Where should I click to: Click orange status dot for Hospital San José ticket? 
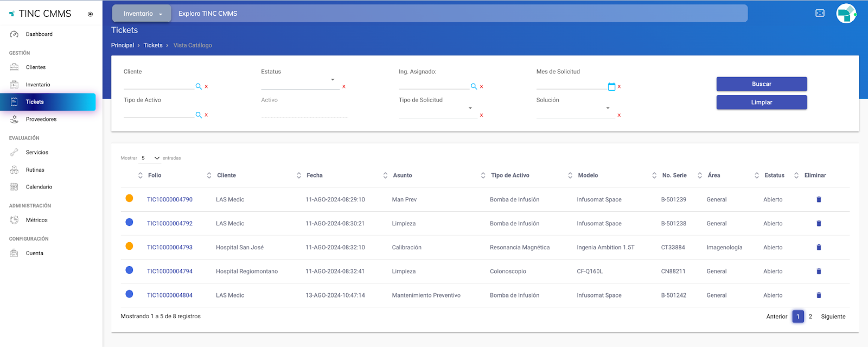point(129,246)
